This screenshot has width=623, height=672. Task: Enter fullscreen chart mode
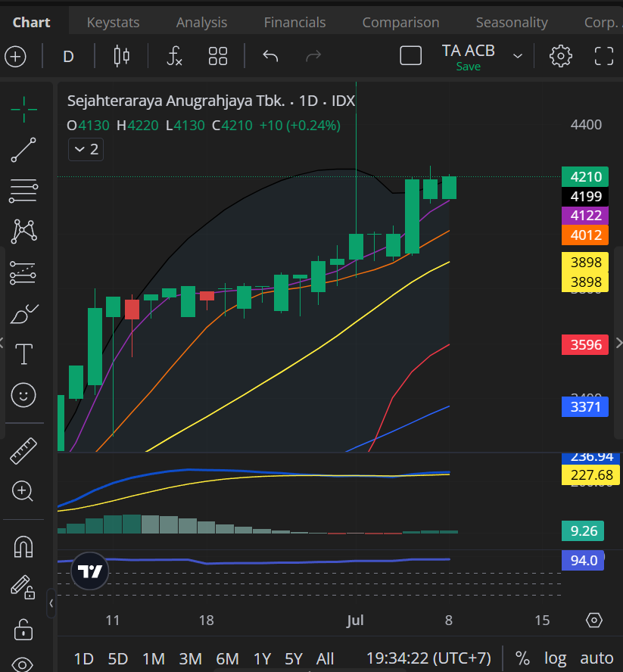[x=604, y=56]
